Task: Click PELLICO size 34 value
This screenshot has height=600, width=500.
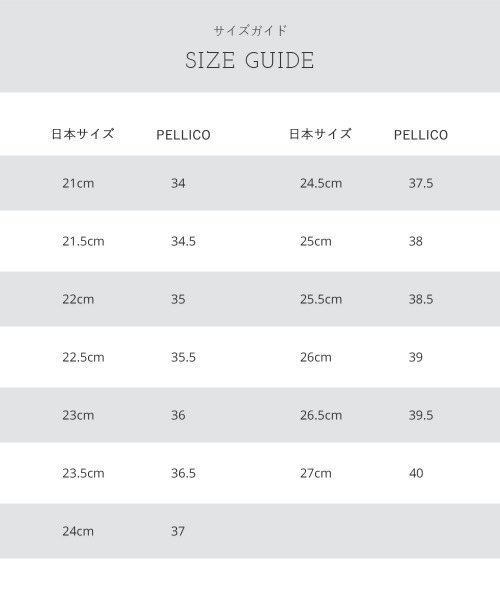Action: click(178, 183)
